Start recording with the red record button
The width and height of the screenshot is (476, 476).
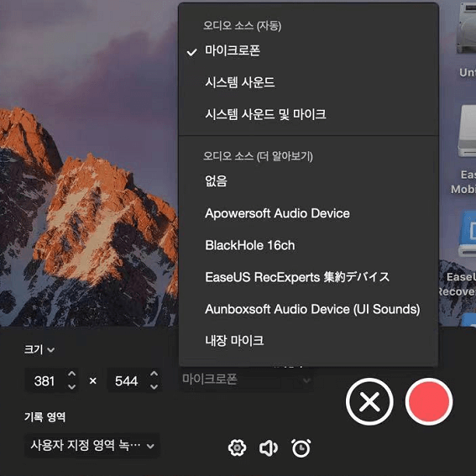429,401
